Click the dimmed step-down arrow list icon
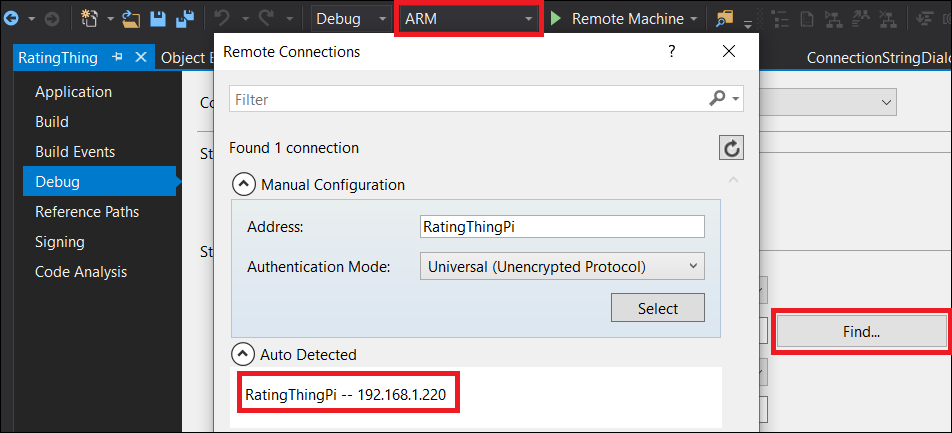952x433 pixels. pyautogui.click(x=926, y=19)
